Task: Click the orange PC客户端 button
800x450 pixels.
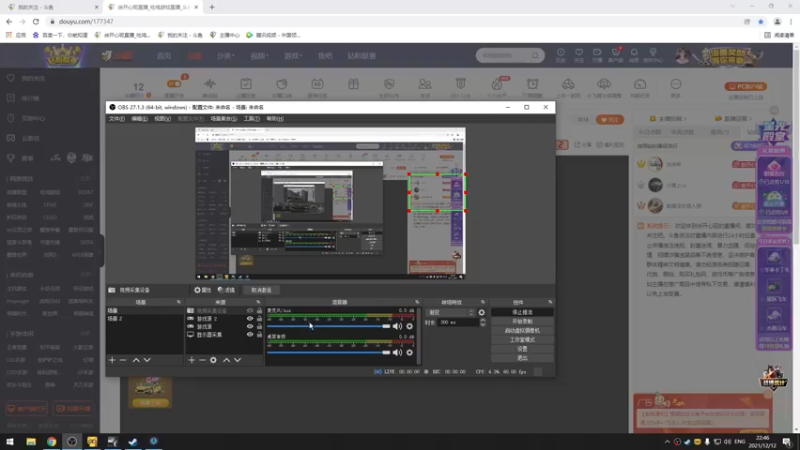Action: (x=746, y=87)
